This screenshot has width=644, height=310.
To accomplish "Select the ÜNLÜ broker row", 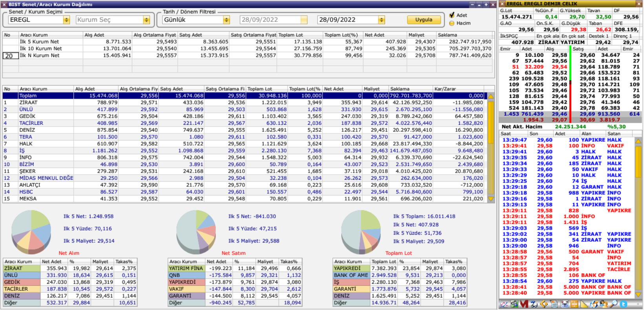I will coord(244,109).
